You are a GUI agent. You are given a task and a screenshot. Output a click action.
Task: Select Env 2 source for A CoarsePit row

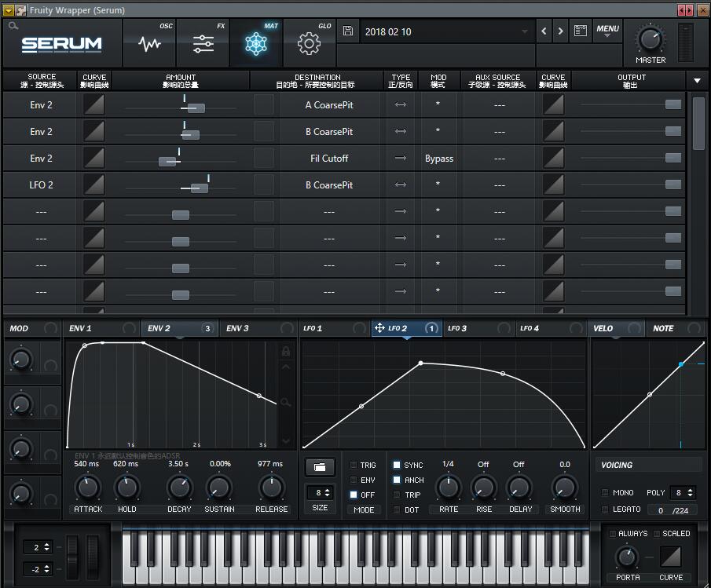41,105
